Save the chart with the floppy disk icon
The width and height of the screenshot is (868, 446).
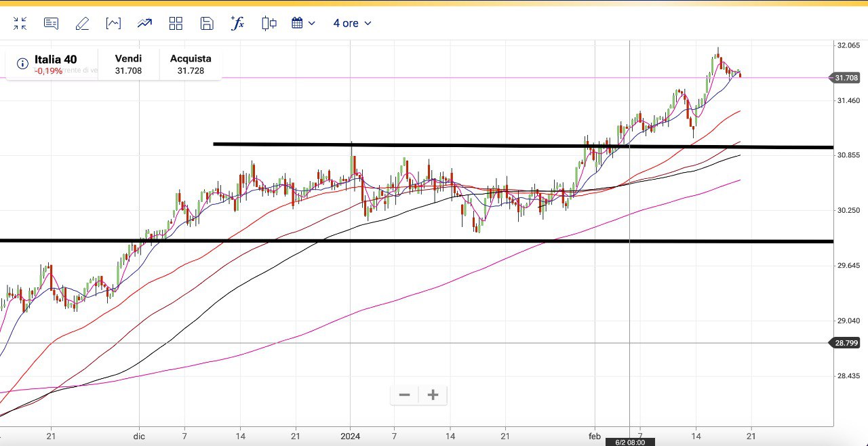207,24
